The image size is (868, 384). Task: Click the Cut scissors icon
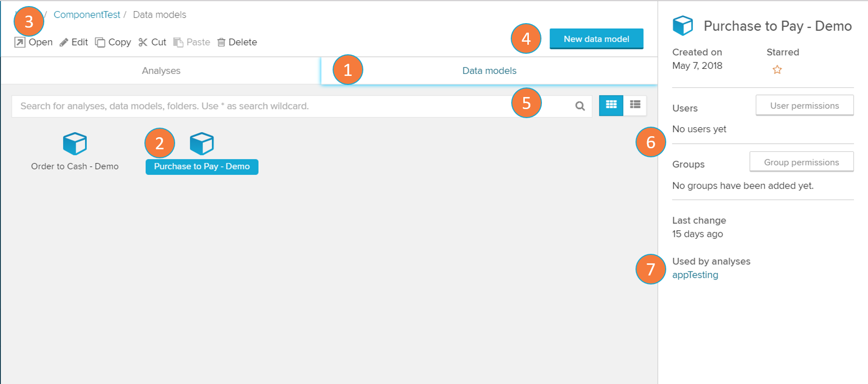coord(143,42)
